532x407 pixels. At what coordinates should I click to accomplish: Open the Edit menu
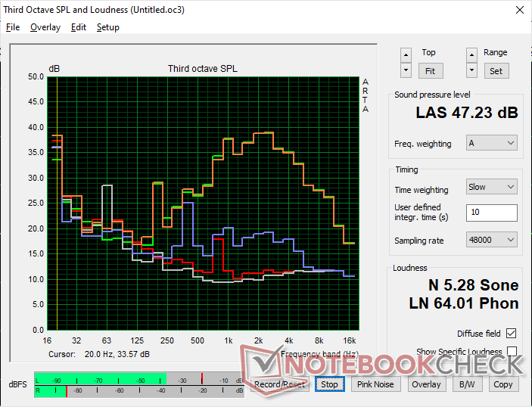point(79,27)
